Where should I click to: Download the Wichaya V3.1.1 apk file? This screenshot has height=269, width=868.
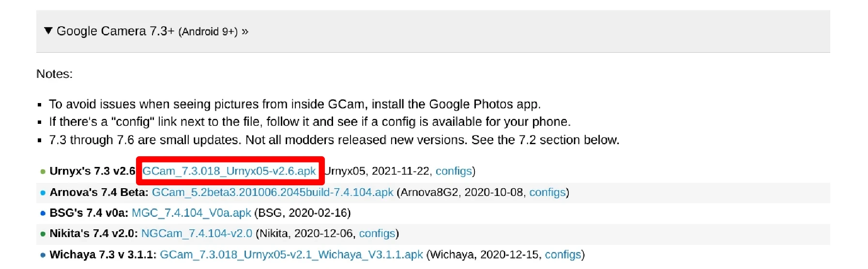point(291,255)
